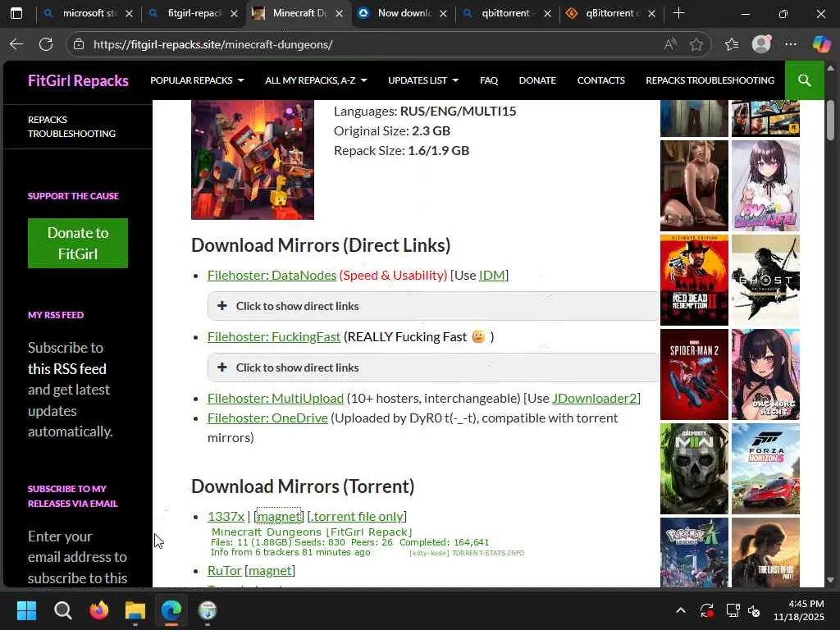Viewport: 840px width, 630px height.
Task: Switch to the Now downloading tab
Action: point(403,13)
